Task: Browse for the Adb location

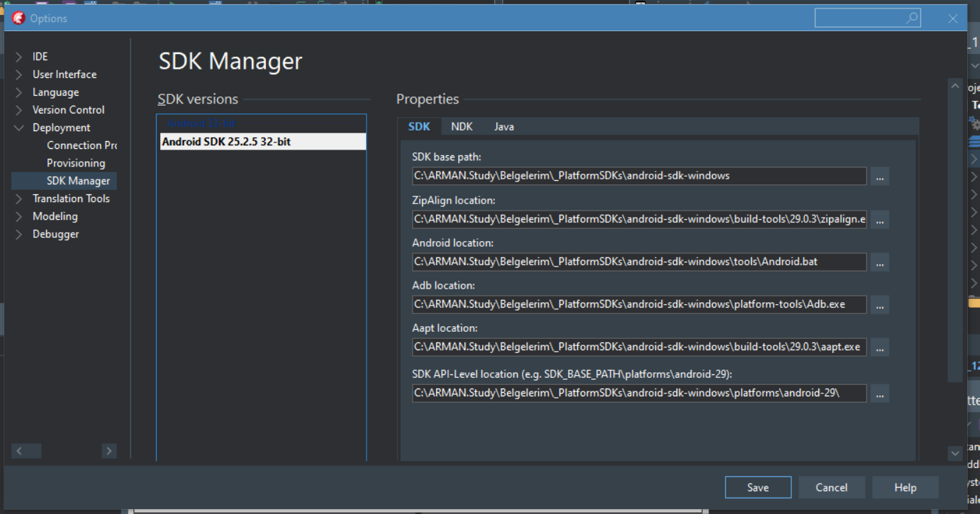Action: 880,304
